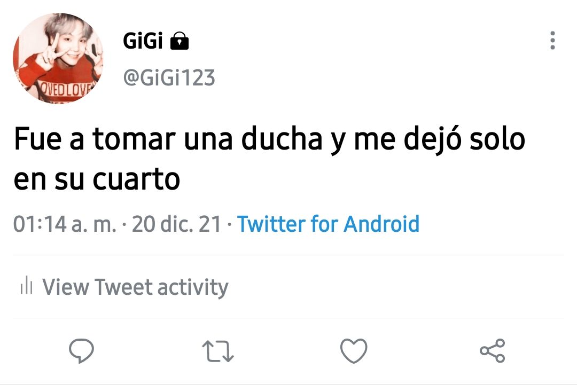This screenshot has height=392, width=577.
Task: Click the GiGi display name
Action: tap(143, 41)
